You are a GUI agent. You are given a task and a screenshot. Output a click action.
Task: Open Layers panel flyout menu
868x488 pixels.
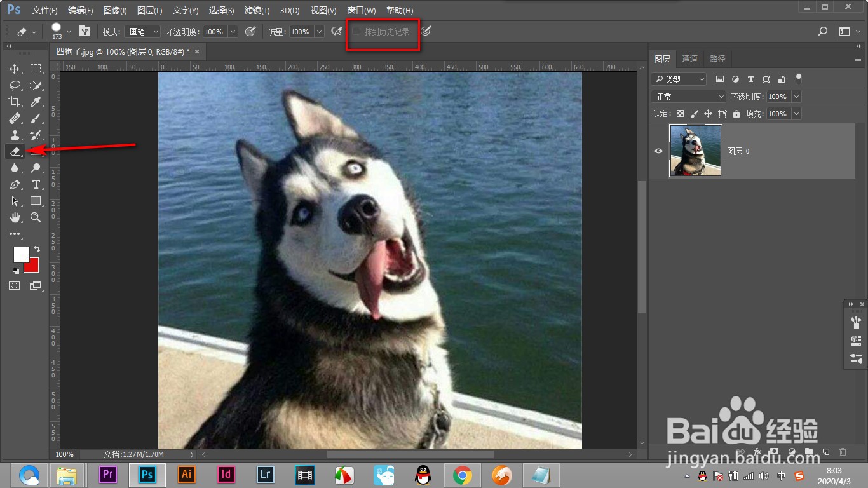(x=858, y=58)
